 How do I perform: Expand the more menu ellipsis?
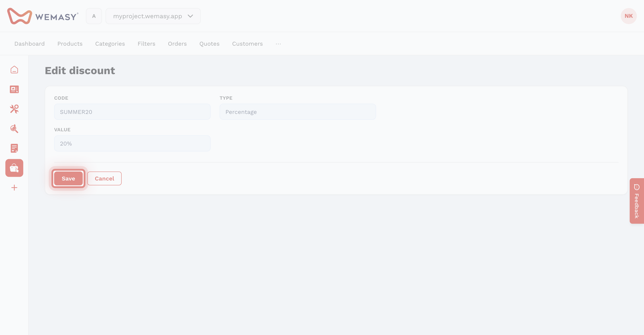[x=278, y=44]
